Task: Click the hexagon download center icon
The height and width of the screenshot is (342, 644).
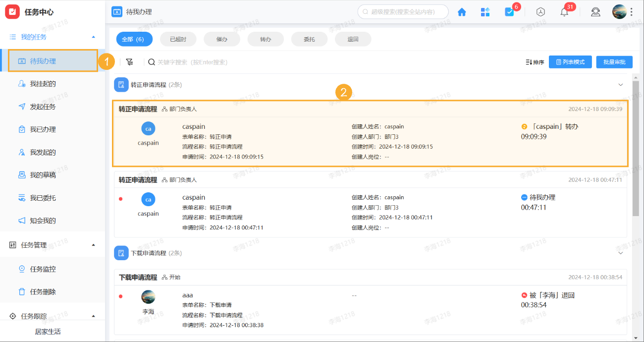Action: tap(540, 11)
